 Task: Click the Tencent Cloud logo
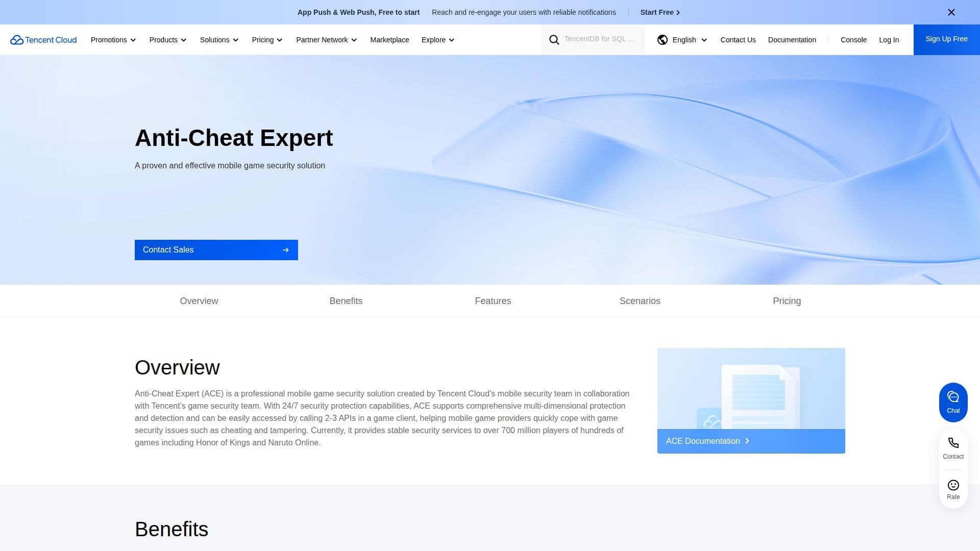pos(43,40)
